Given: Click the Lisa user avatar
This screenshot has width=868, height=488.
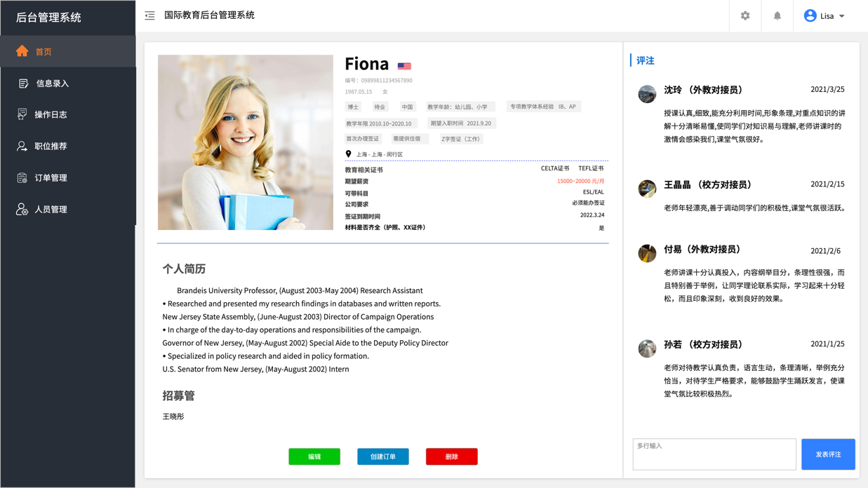Looking at the screenshot, I should coord(810,15).
